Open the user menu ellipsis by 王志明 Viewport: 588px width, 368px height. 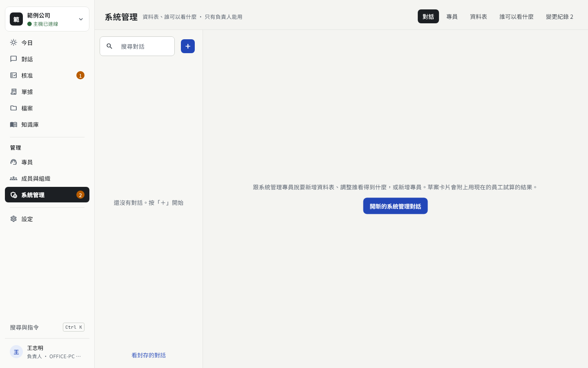pyautogui.click(x=78, y=356)
